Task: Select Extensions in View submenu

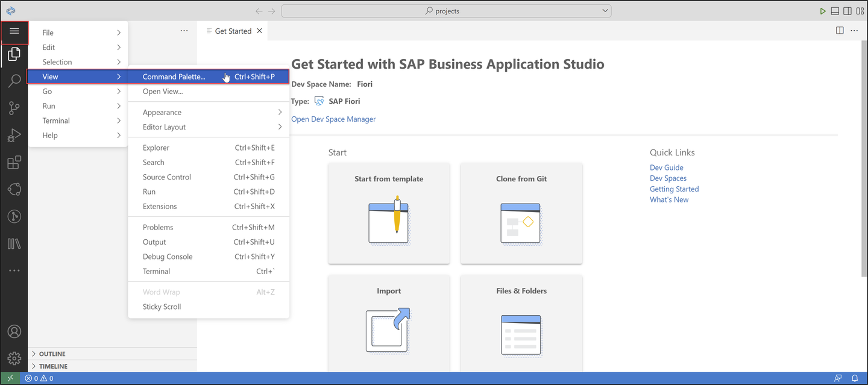Action: pyautogui.click(x=209, y=207)
